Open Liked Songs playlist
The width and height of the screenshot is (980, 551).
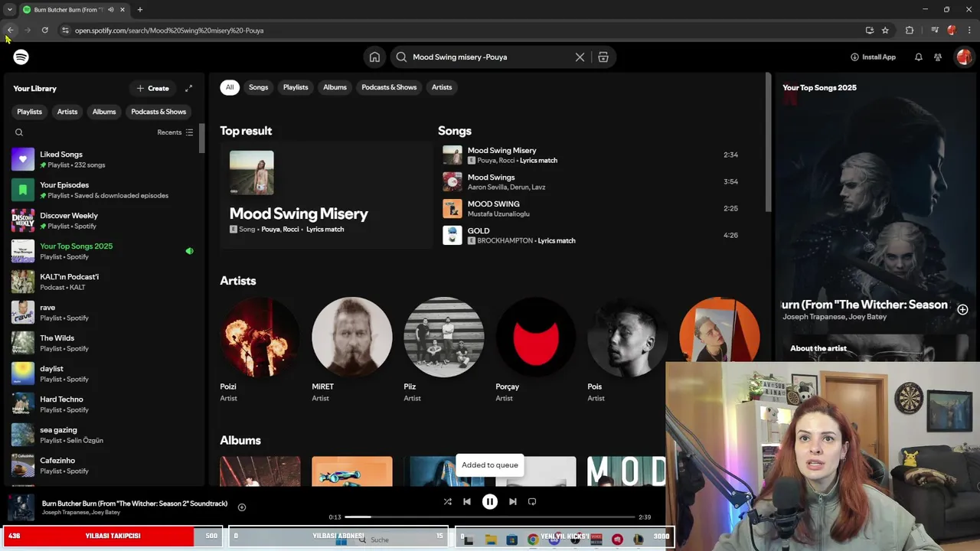(x=103, y=159)
